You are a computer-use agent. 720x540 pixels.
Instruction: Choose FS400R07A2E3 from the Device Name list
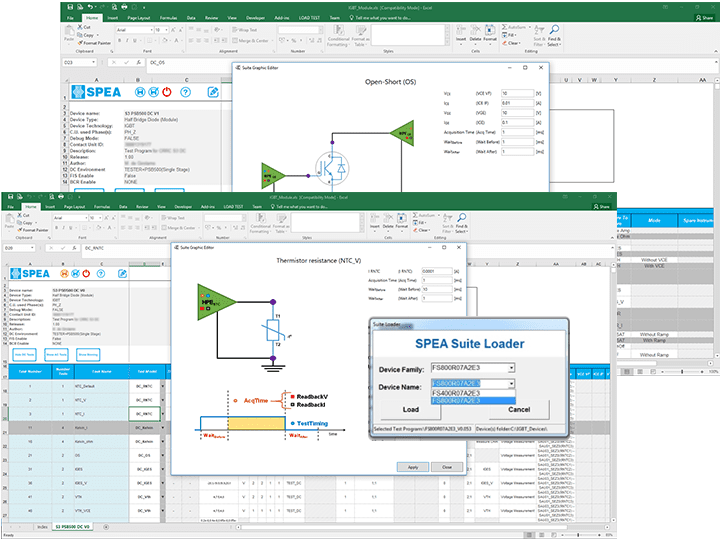click(x=473, y=393)
